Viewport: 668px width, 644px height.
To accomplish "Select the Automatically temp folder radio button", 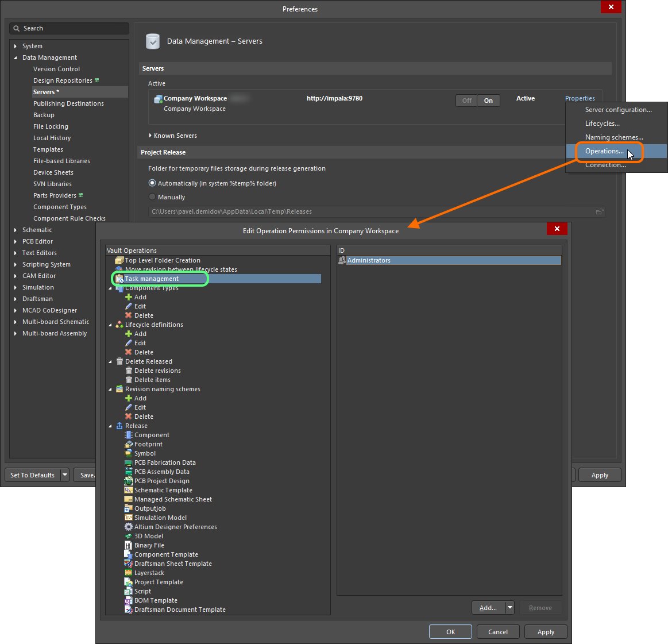I will (x=152, y=183).
